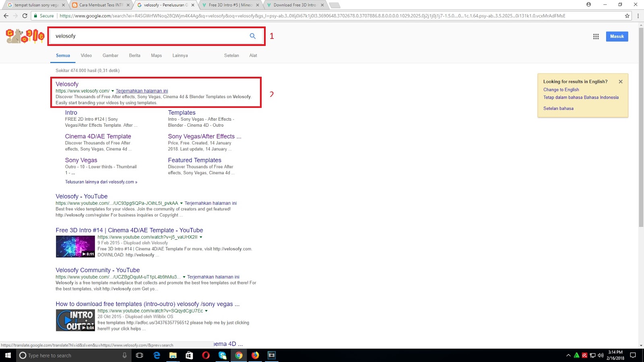Screen dimensions: 644x362
Task: Open the Free 3D Intro #14 video thumbnail
Action: point(75,246)
